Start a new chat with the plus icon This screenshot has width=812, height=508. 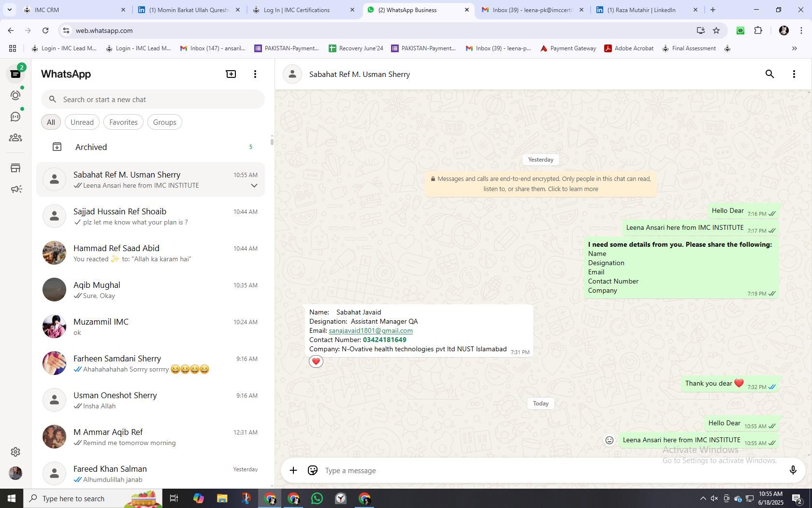coord(231,74)
